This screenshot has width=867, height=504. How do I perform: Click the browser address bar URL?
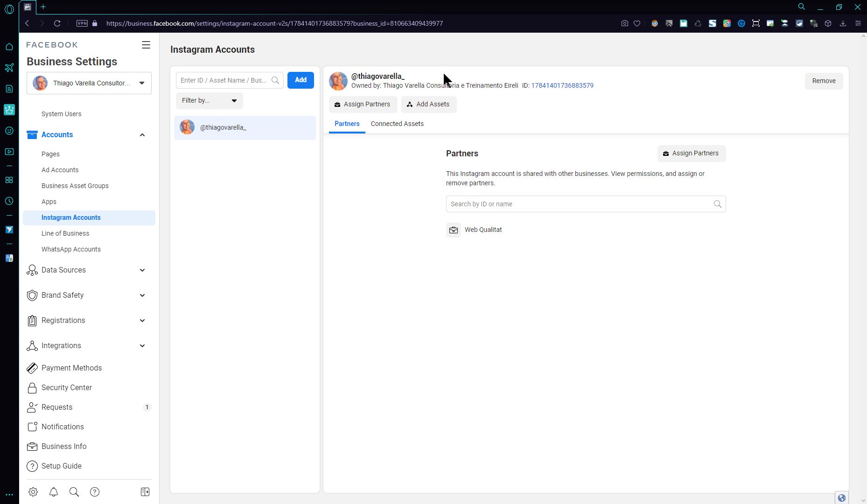274,23
